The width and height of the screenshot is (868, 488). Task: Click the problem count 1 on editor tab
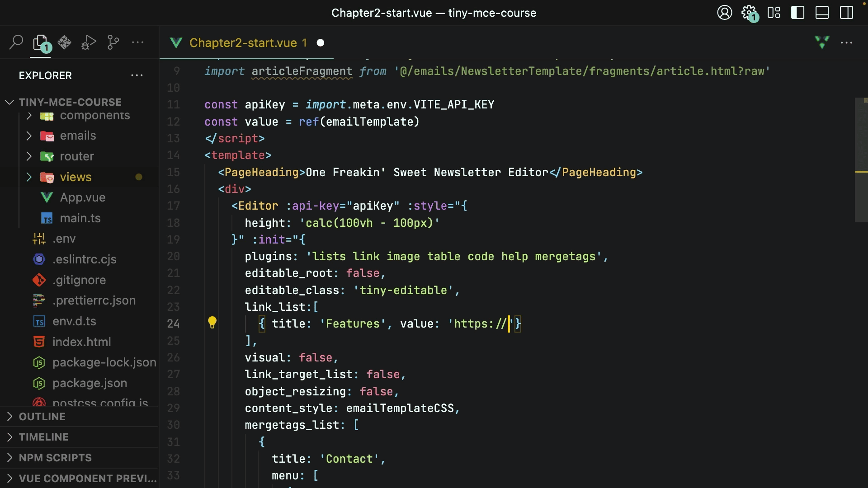[x=305, y=42]
